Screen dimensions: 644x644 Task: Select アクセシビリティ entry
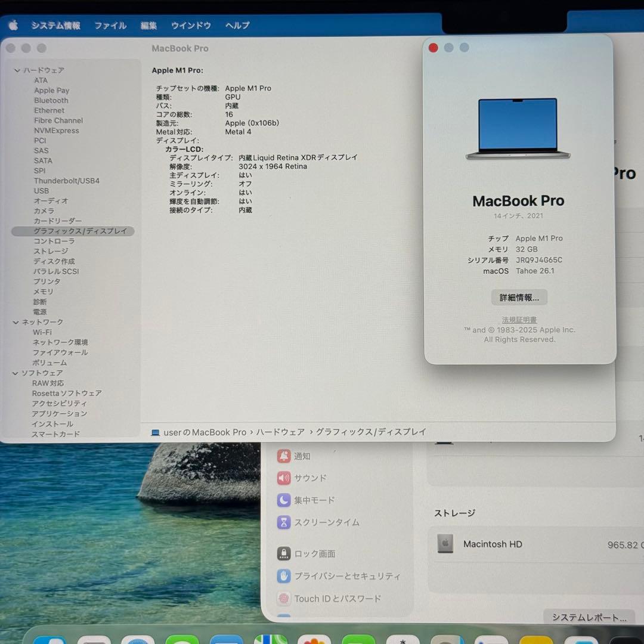pos(60,404)
